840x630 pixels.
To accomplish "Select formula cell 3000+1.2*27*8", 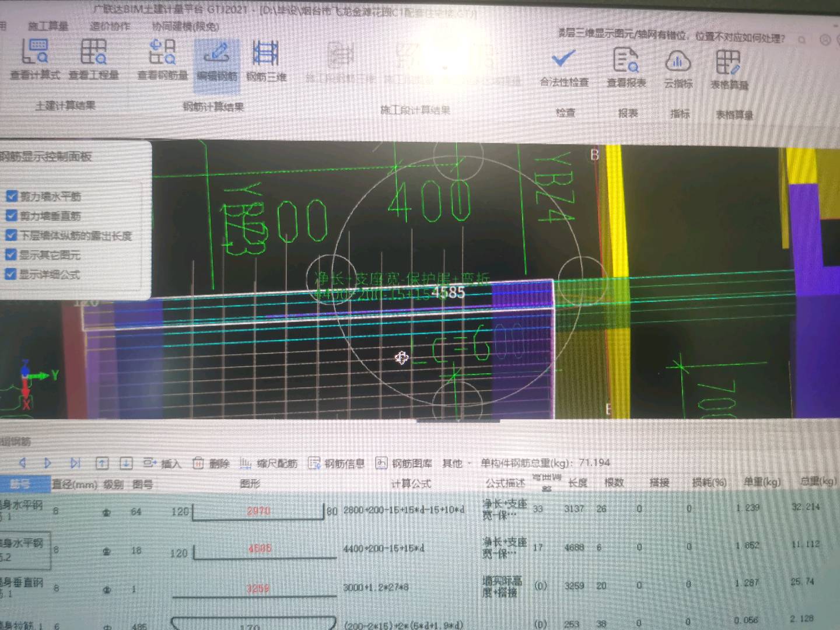I will (376, 587).
